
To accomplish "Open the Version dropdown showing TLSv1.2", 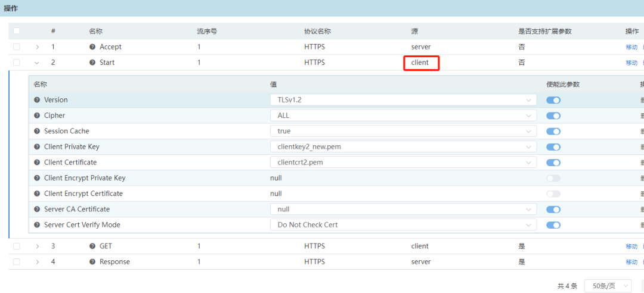I will click(x=403, y=100).
